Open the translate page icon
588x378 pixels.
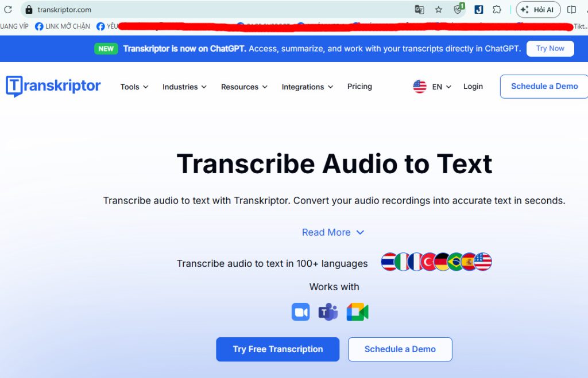point(419,9)
